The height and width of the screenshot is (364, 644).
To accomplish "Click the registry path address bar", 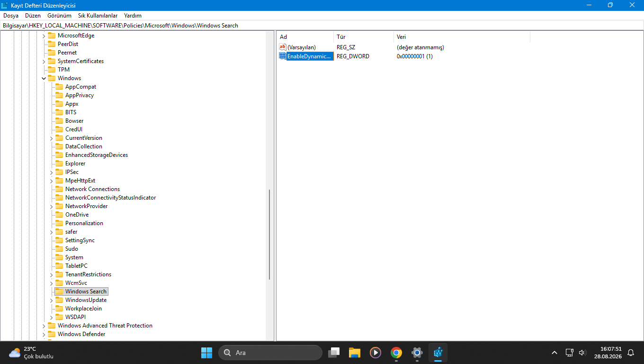I will (x=322, y=26).
